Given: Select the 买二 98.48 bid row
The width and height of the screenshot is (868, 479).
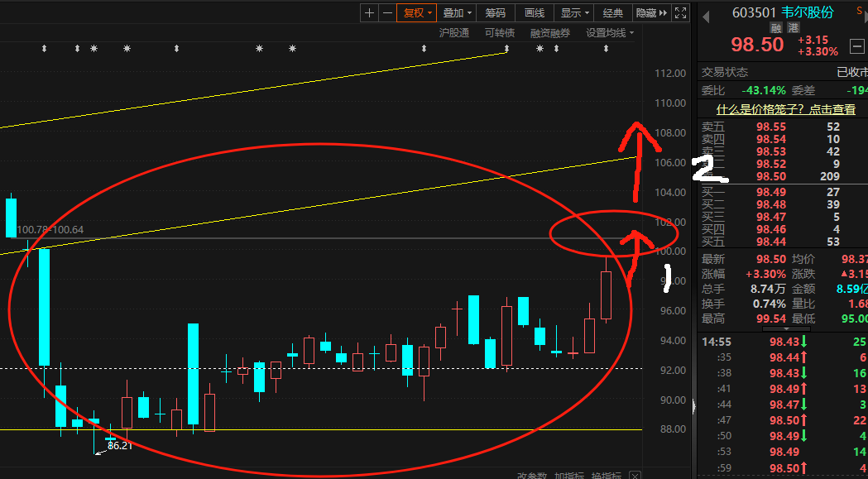Looking at the screenshot, I should pyautogui.click(x=782, y=204).
